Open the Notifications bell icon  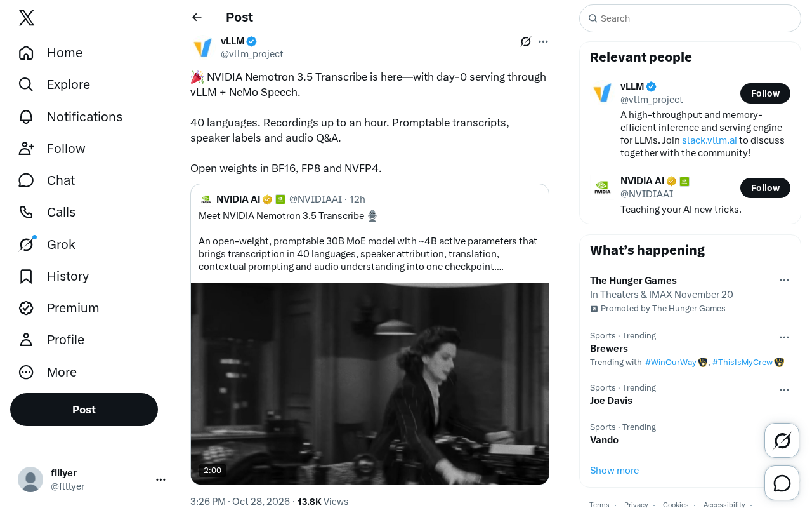click(26, 117)
